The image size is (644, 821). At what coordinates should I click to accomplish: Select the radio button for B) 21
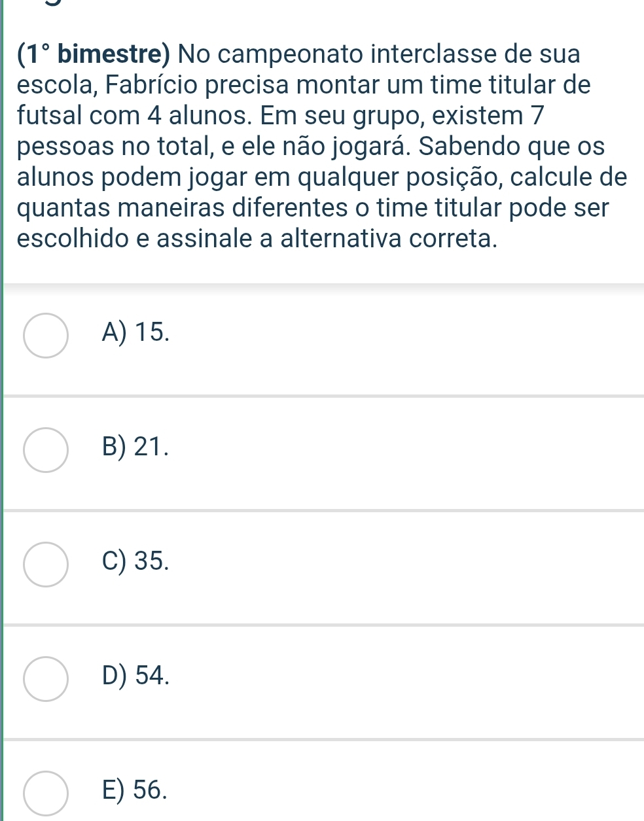click(46, 450)
